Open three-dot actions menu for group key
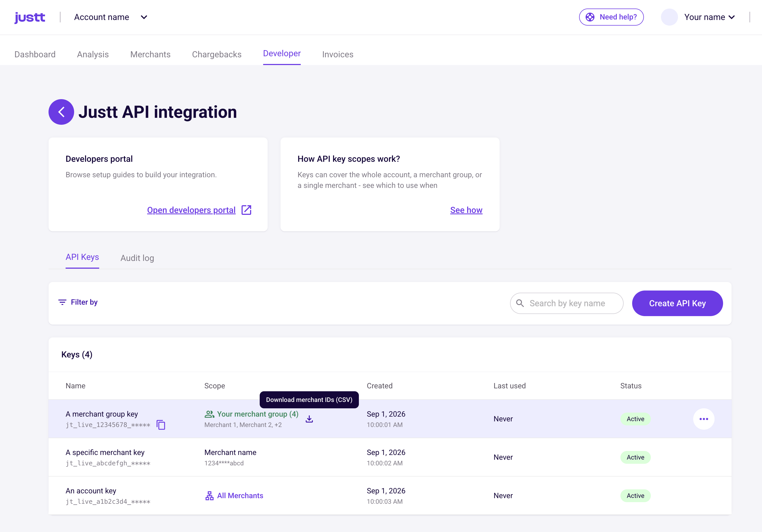Viewport: 762px width, 532px height. coord(704,419)
